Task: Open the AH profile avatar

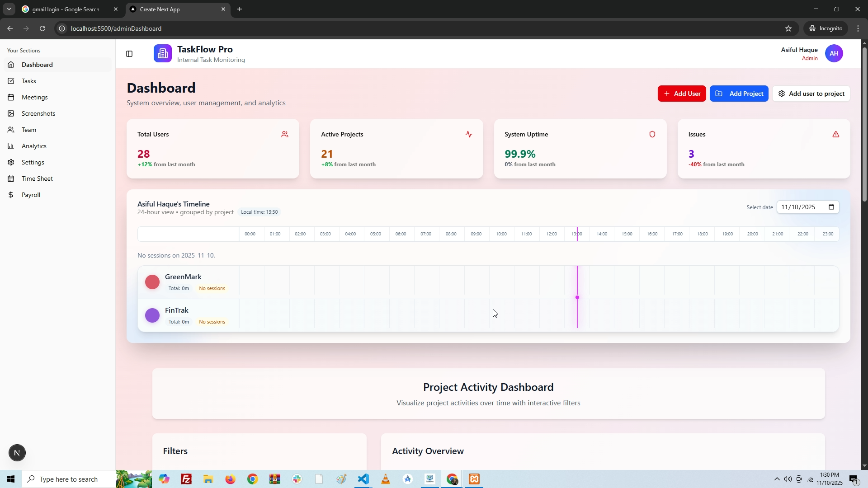Action: point(834,53)
